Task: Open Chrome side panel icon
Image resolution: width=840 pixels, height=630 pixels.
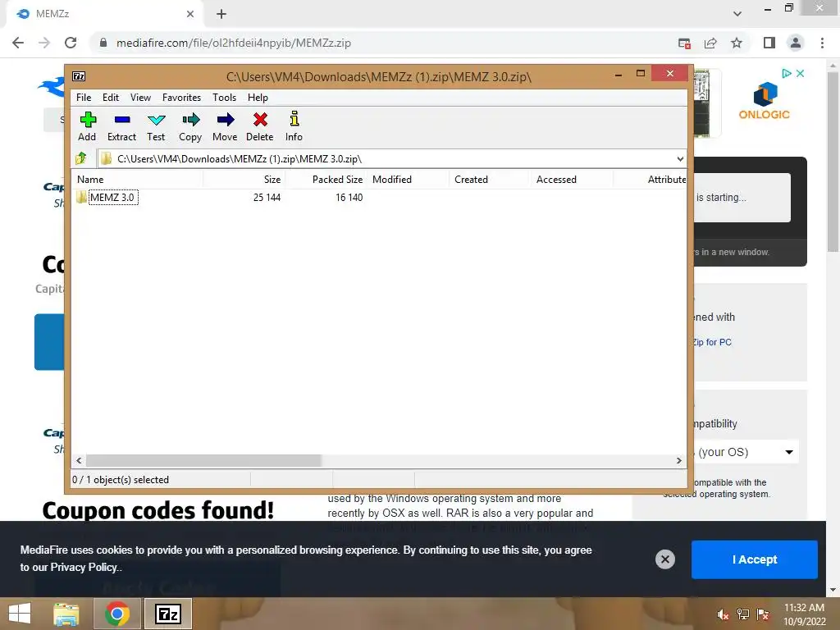Action: pos(769,43)
